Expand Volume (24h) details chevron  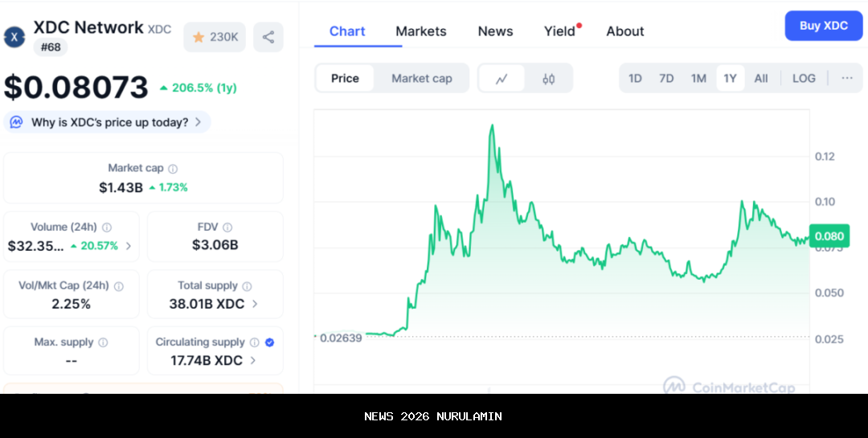click(x=129, y=246)
